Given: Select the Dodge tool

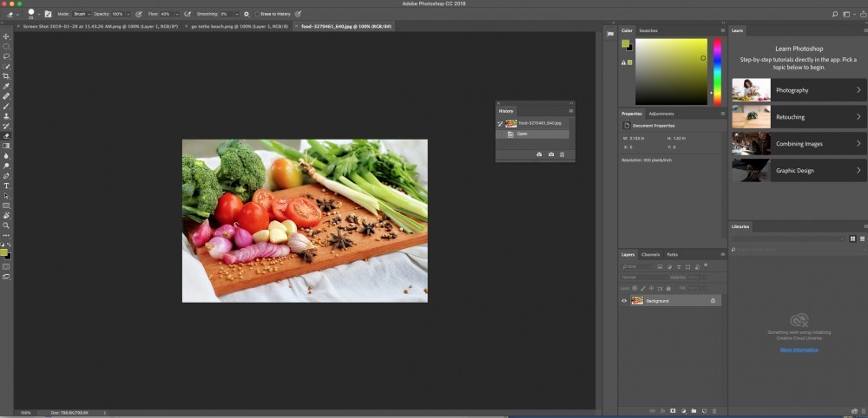Looking at the screenshot, I should (x=7, y=166).
